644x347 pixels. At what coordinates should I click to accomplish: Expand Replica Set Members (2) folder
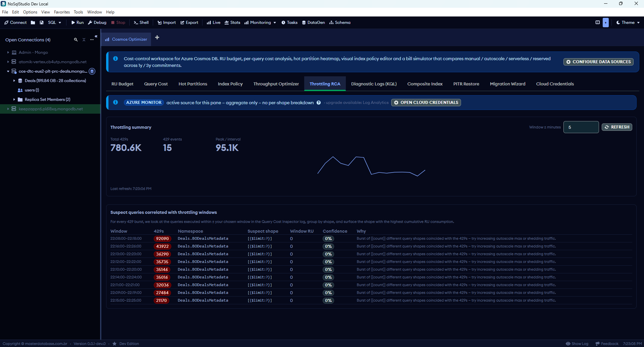point(14,100)
